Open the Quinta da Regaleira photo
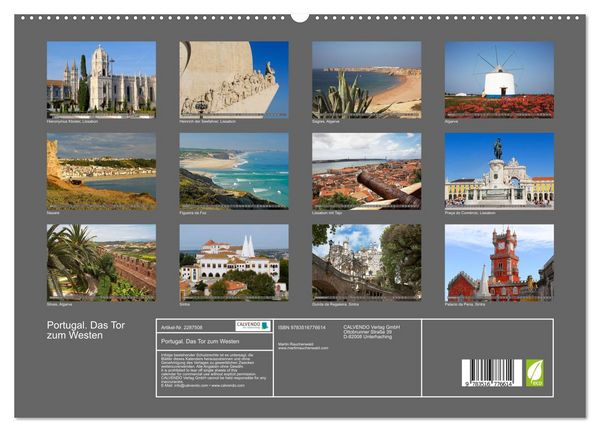The height and width of the screenshot is (432, 600). click(367, 262)
